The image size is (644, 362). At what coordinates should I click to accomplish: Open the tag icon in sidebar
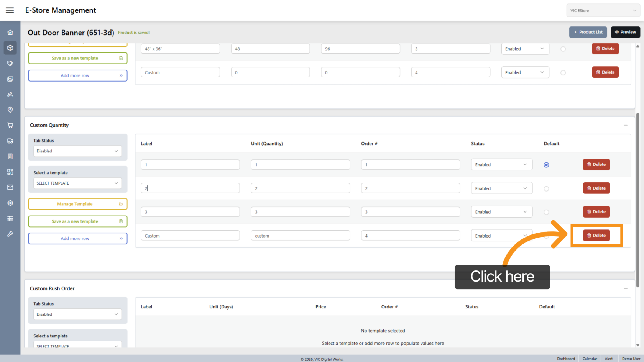point(10,63)
